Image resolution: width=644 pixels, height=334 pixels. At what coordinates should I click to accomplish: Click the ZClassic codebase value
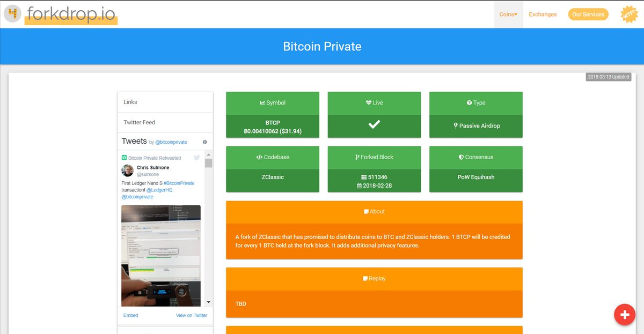click(x=273, y=177)
